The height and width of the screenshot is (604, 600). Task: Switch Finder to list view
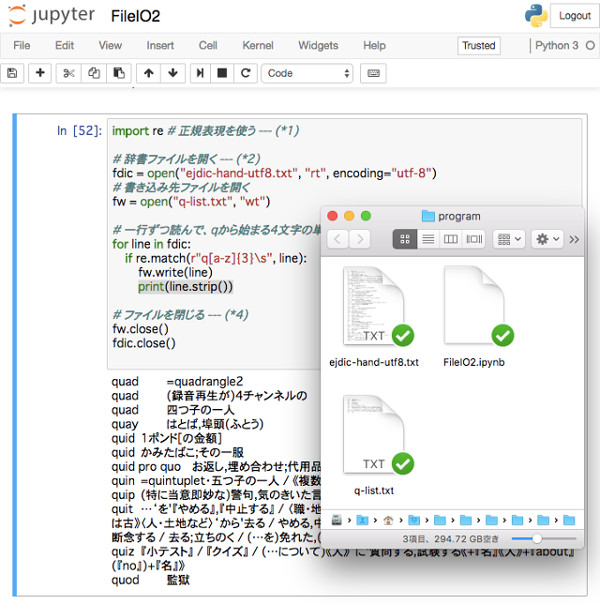[428, 239]
